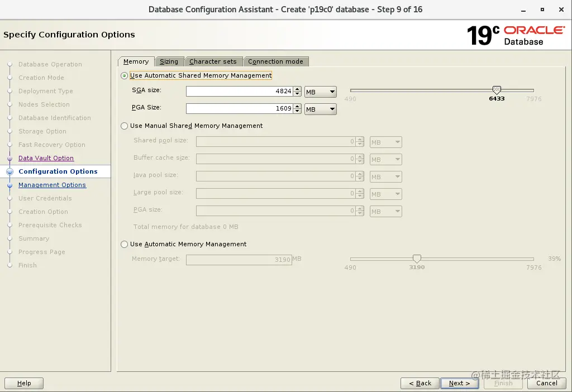Minimize the Database Configuration Assistant window
This screenshot has width=572, height=392.
pyautogui.click(x=523, y=10)
